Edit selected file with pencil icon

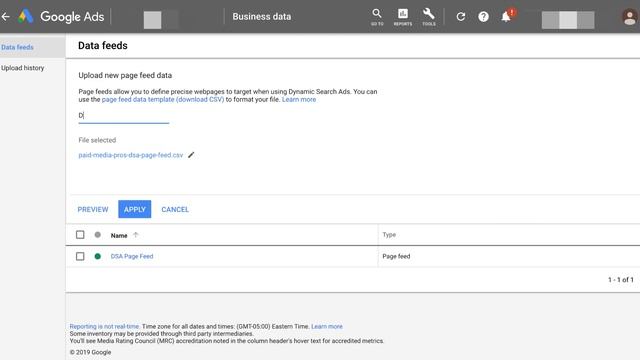pyautogui.click(x=191, y=155)
